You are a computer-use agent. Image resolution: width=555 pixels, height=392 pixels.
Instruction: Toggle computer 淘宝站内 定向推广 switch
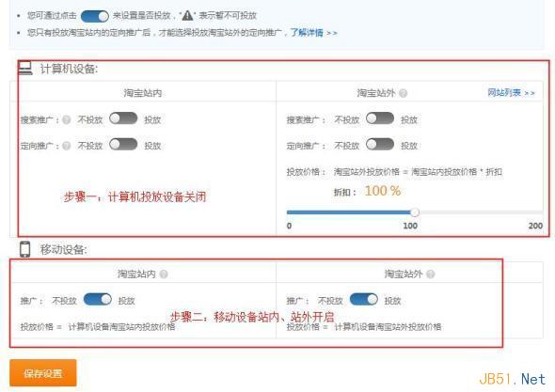[x=123, y=145]
